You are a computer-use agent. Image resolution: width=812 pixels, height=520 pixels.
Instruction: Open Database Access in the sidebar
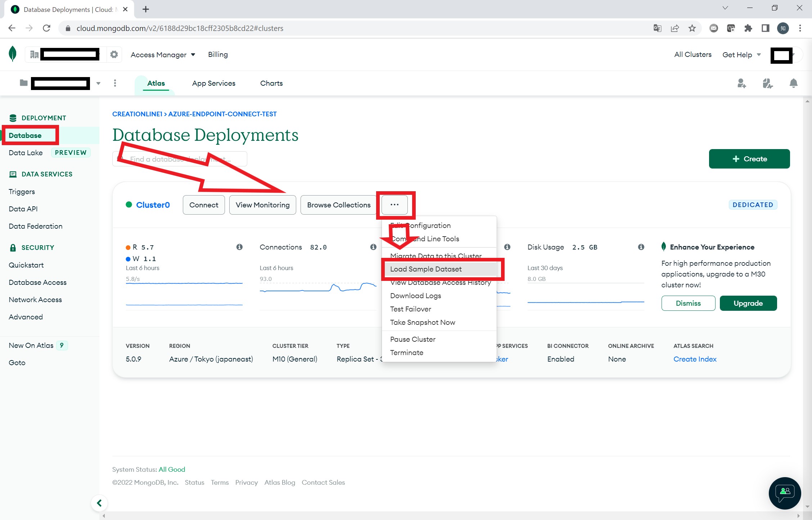click(38, 282)
